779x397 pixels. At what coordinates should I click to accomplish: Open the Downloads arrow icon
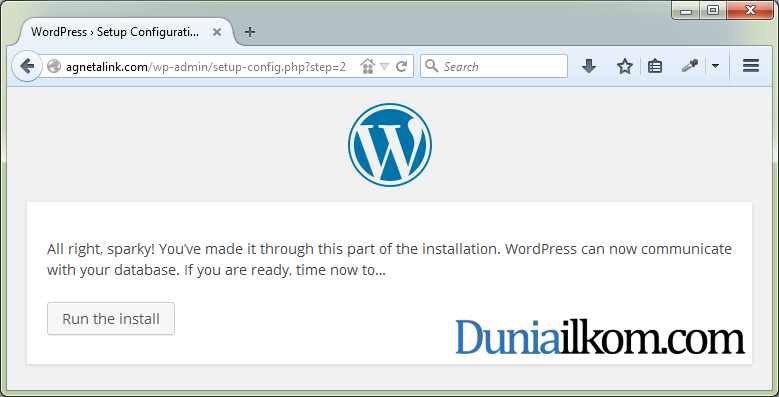(589, 66)
